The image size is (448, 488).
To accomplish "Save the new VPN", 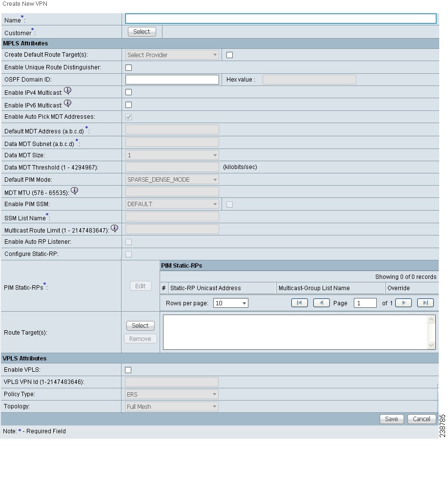I will [391, 419].
